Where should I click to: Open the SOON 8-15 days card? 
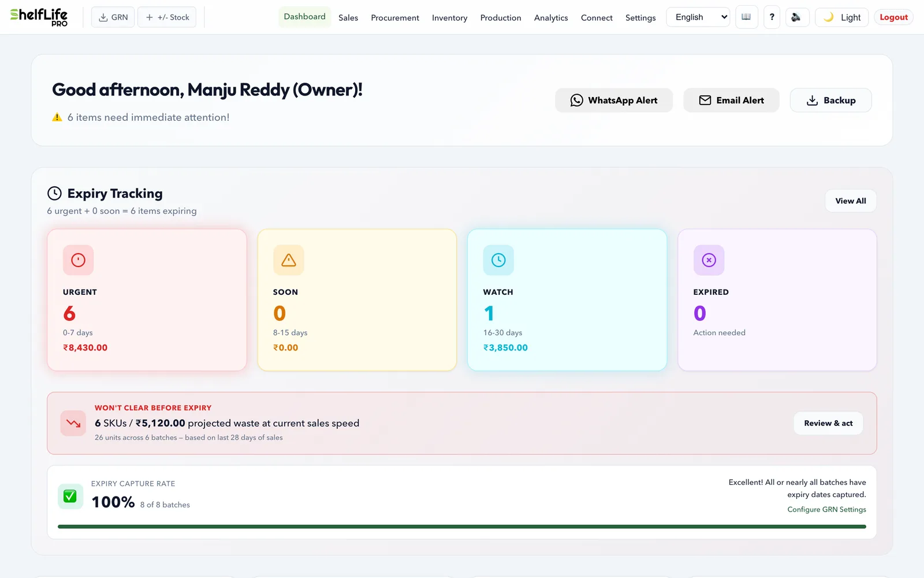pyautogui.click(x=357, y=300)
